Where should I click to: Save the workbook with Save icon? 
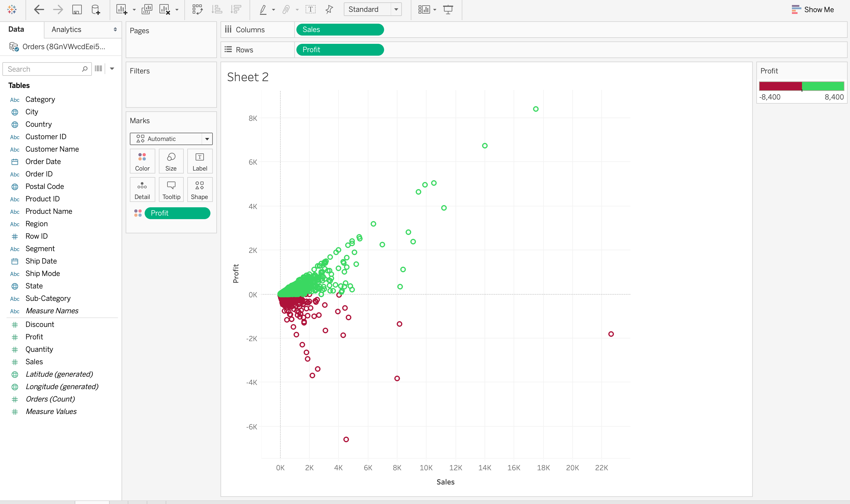77,9
